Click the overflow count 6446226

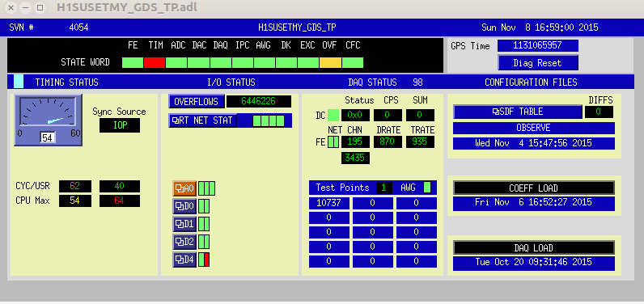tap(259, 101)
